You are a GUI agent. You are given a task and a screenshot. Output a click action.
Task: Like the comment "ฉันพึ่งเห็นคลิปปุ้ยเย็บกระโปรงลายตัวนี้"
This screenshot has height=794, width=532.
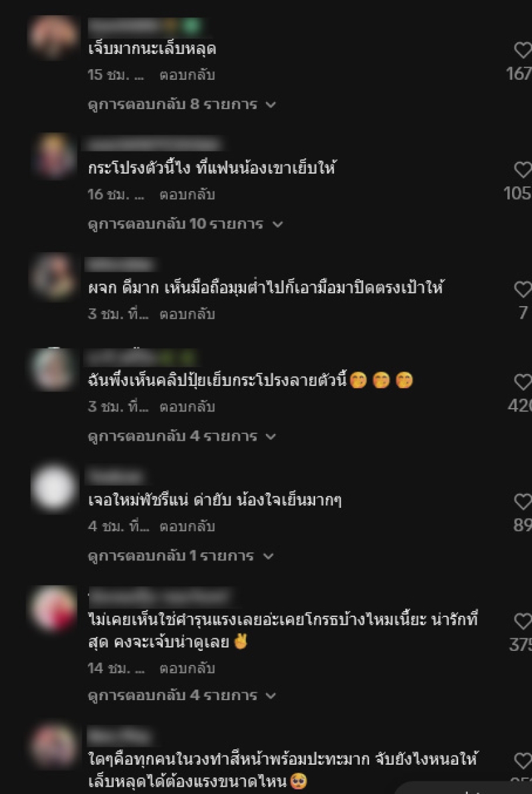tap(523, 382)
